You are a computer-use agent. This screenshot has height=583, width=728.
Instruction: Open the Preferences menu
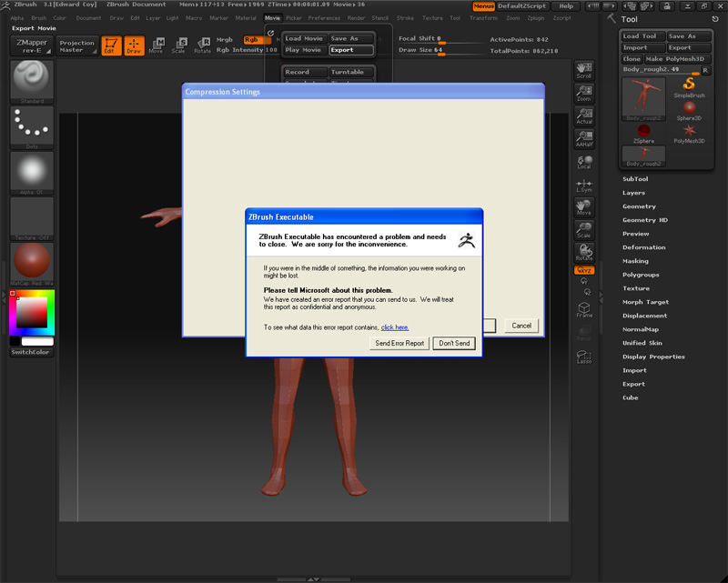tap(324, 18)
